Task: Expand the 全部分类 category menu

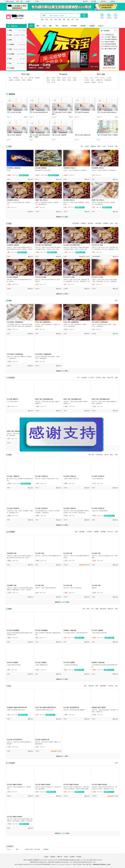Action: 16,26
